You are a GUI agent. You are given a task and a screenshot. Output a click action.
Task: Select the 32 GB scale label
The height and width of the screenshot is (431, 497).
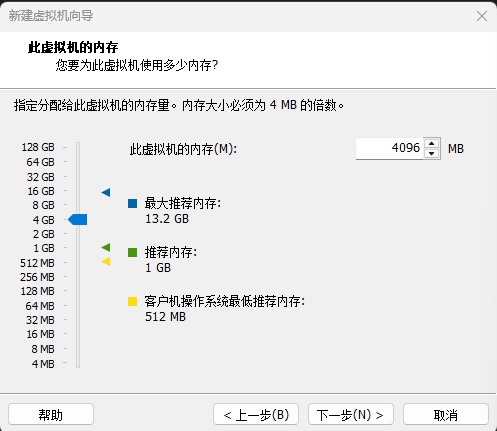(40, 177)
